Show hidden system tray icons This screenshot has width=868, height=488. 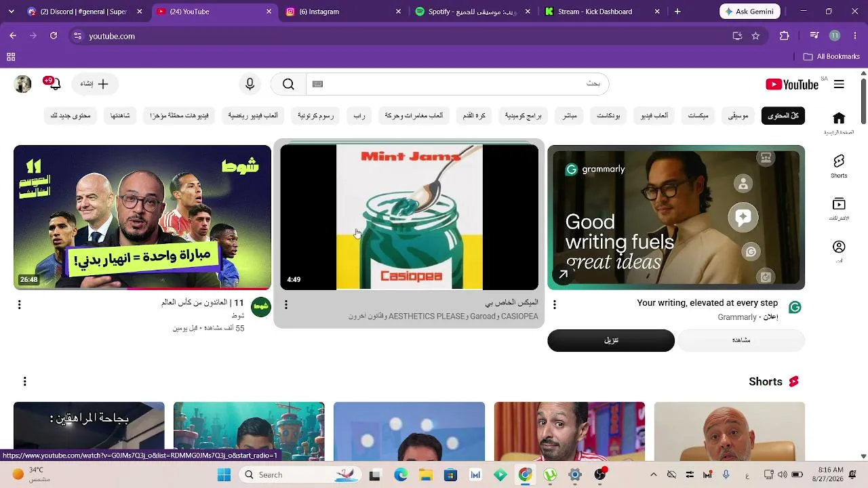click(653, 474)
